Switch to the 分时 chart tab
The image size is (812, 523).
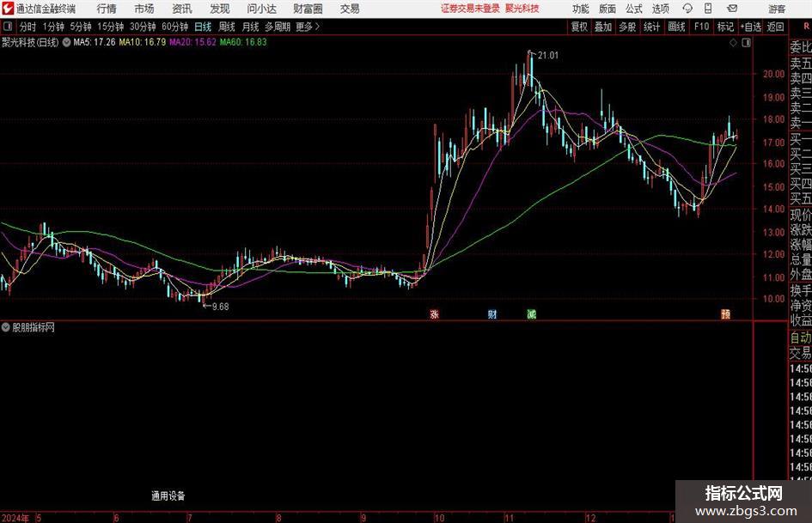tap(28, 27)
